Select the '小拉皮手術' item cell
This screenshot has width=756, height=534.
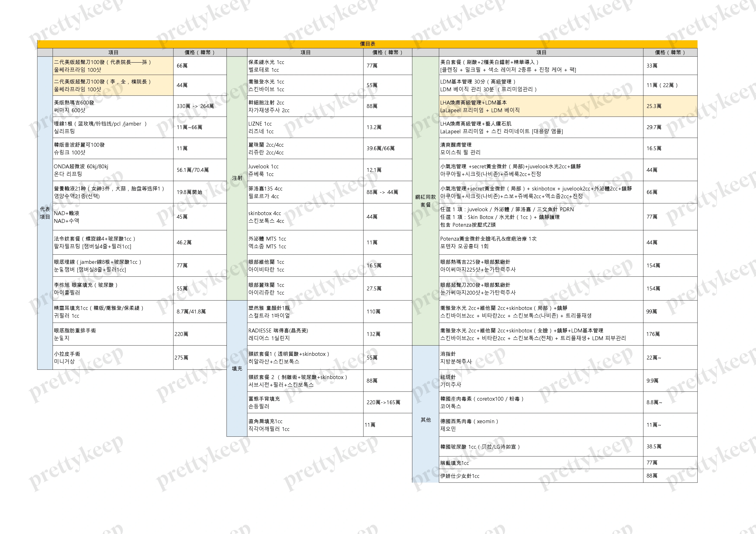[113, 357]
